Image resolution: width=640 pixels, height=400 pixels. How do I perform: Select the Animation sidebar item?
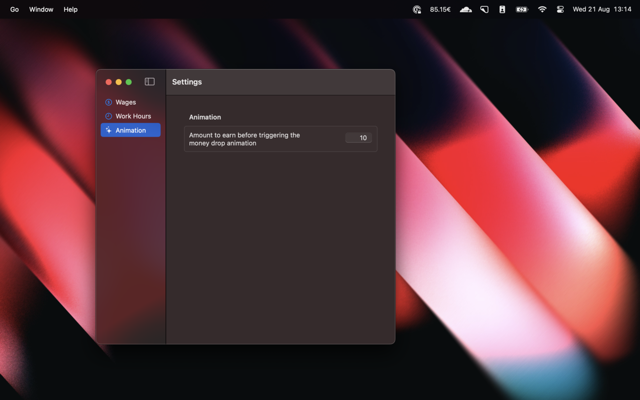(x=131, y=130)
